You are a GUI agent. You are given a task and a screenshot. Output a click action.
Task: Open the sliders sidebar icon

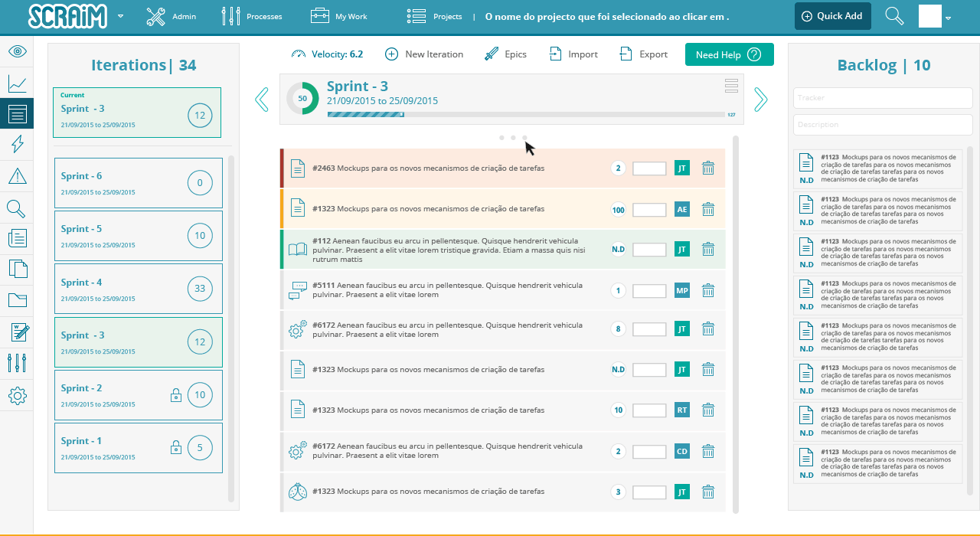17,363
